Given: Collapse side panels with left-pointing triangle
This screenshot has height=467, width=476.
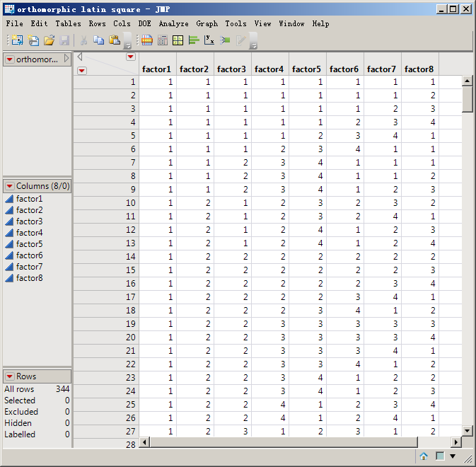Looking at the screenshot, I should (x=80, y=57).
